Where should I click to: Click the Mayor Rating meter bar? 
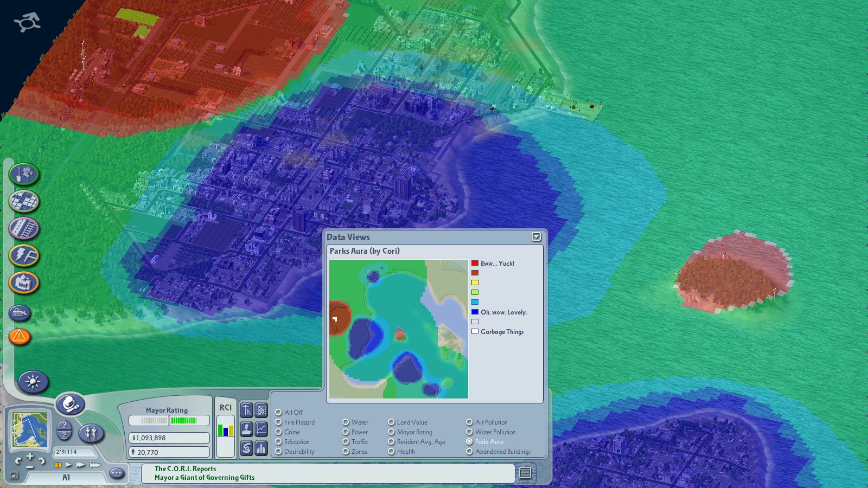[169, 420]
